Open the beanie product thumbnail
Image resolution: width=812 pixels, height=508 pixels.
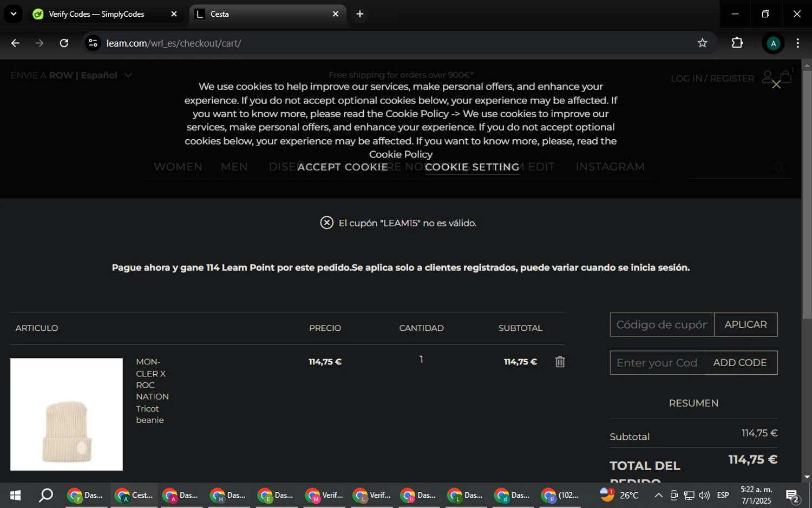[67, 414]
